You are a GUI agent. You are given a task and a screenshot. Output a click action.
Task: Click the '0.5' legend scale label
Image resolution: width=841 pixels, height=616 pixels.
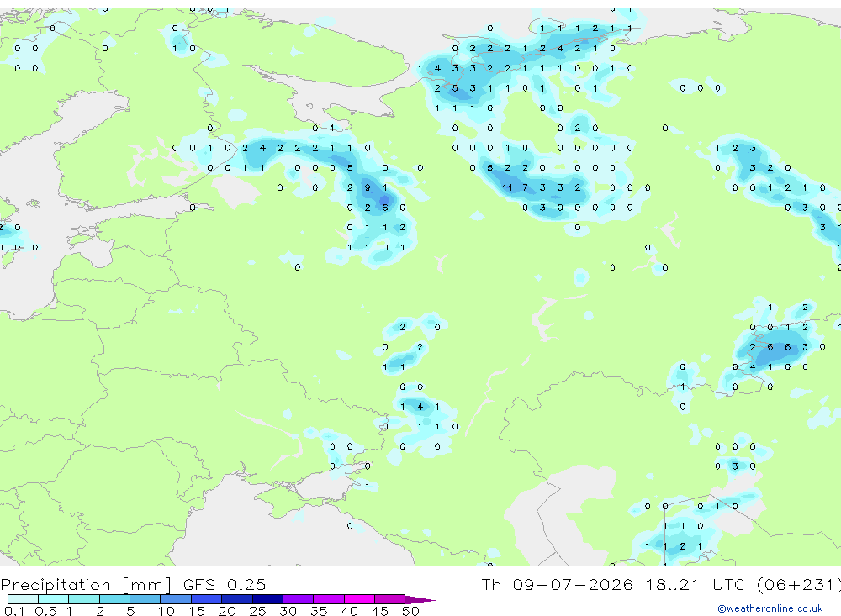pyautogui.click(x=45, y=611)
